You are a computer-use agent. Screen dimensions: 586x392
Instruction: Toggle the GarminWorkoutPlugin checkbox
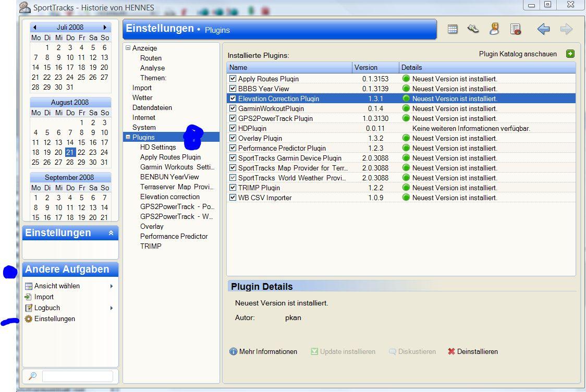pyautogui.click(x=233, y=108)
